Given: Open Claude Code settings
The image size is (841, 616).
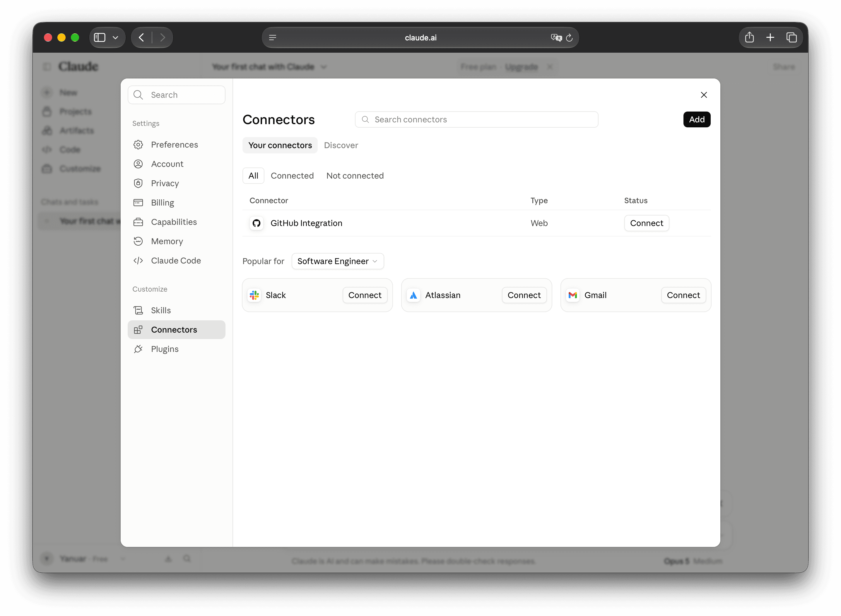Looking at the screenshot, I should click(176, 261).
